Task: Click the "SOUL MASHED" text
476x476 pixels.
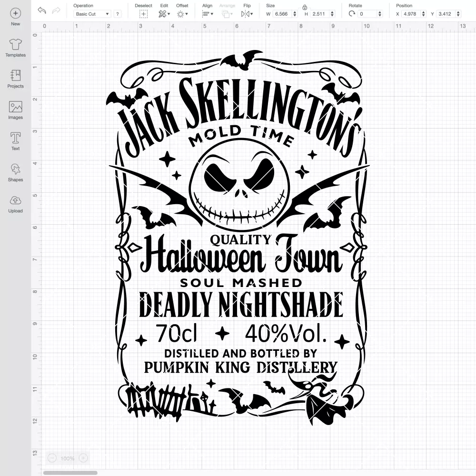Action: (241, 283)
